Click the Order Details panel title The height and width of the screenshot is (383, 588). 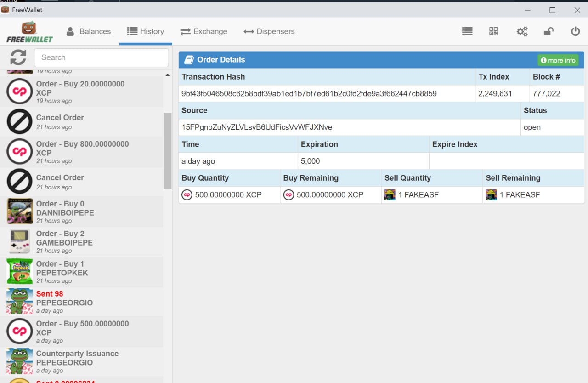pos(221,60)
